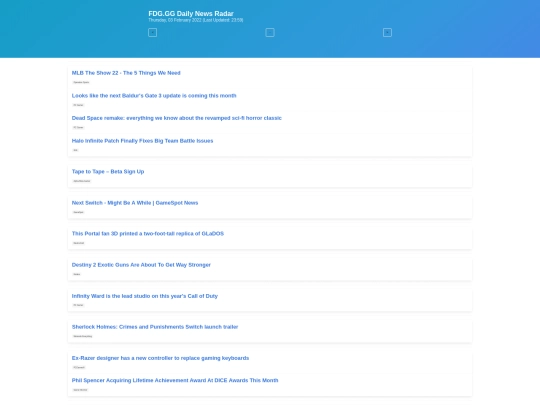Click source tag under Baldur's Gate 3 headline
The image size is (540, 405).
click(x=79, y=105)
